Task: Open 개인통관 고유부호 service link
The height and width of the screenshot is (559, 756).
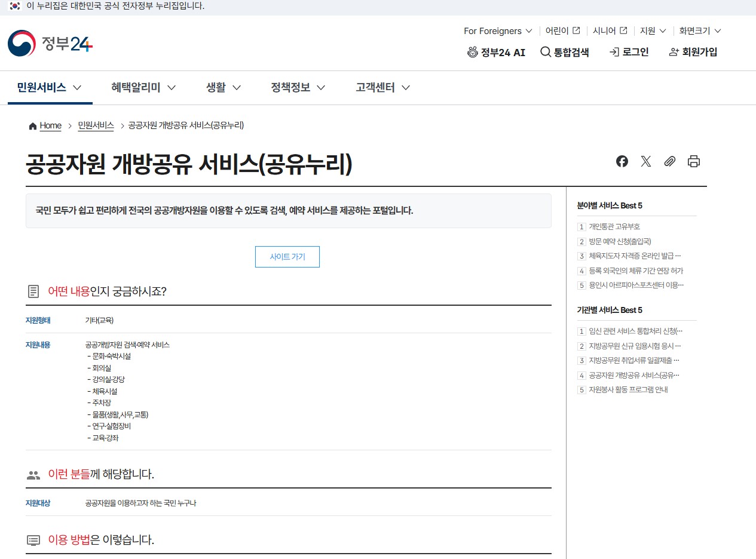Action: (x=614, y=227)
